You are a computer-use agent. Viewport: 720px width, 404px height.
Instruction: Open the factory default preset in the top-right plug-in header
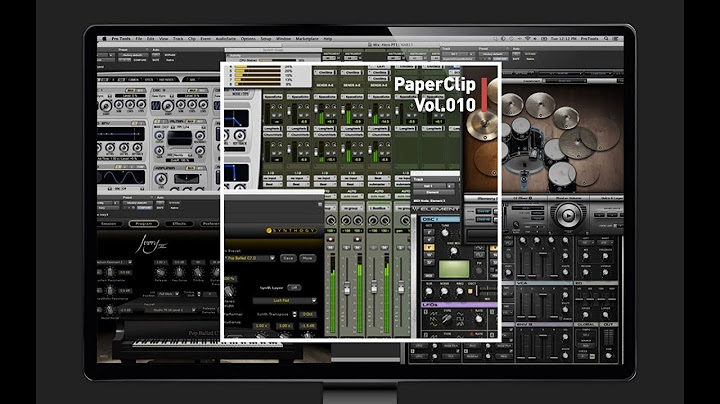[493, 54]
